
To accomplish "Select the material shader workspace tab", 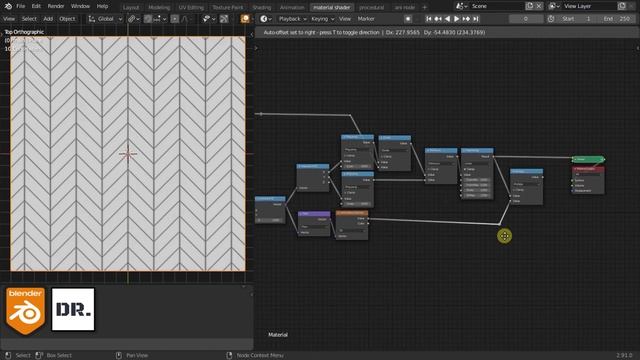I will (x=331, y=7).
